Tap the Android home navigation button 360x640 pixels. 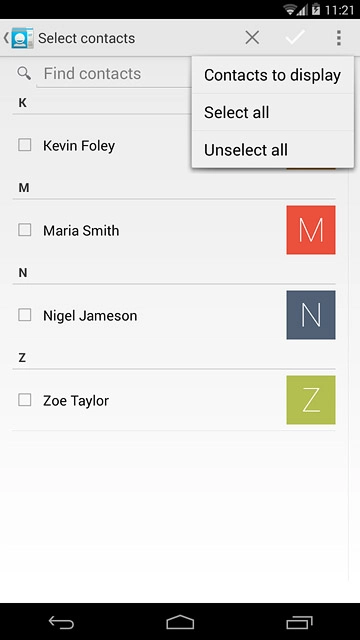point(180,622)
